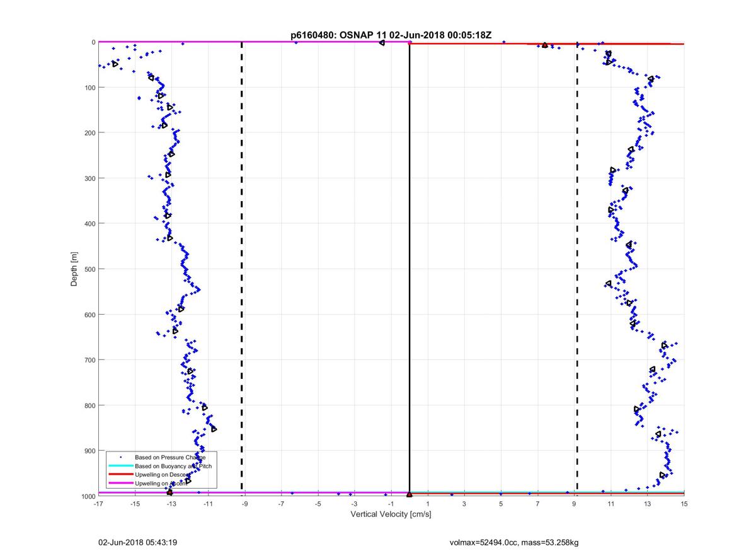The image size is (756, 558).
Task: Click y-axis tick label 600
Action: pyautogui.click(x=89, y=315)
